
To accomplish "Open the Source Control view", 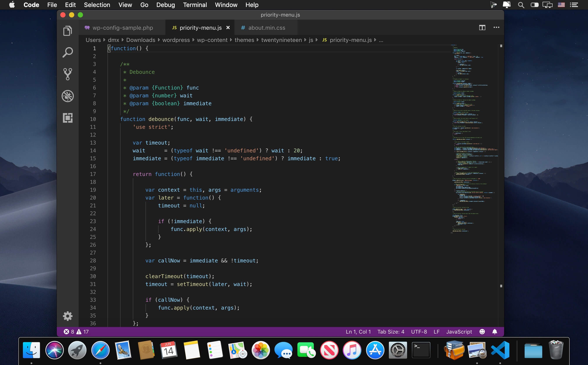I will pyautogui.click(x=68, y=74).
